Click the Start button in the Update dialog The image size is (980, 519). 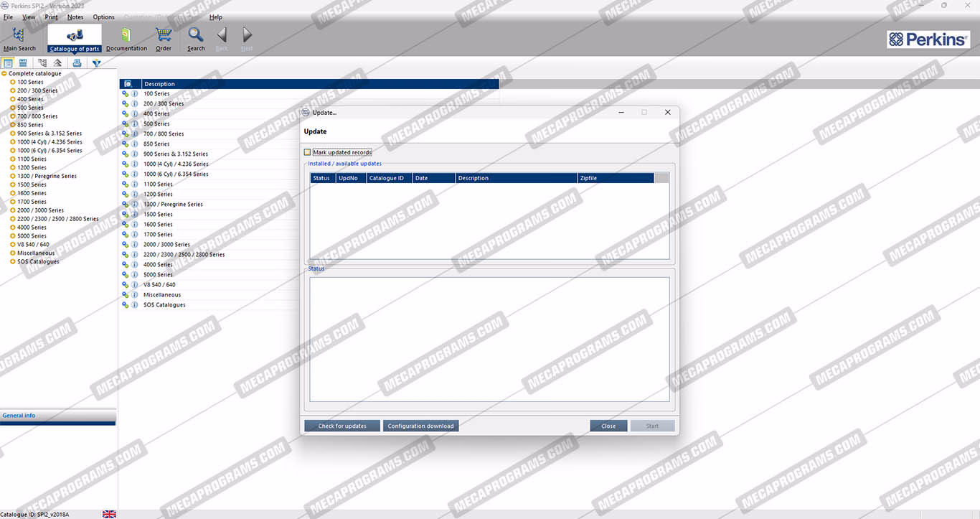point(652,426)
